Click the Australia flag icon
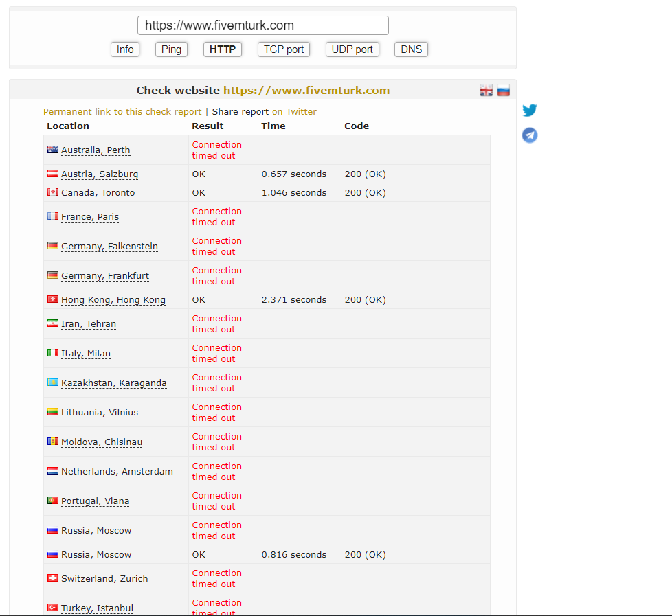This screenshot has height=616, width=672. coord(53,150)
